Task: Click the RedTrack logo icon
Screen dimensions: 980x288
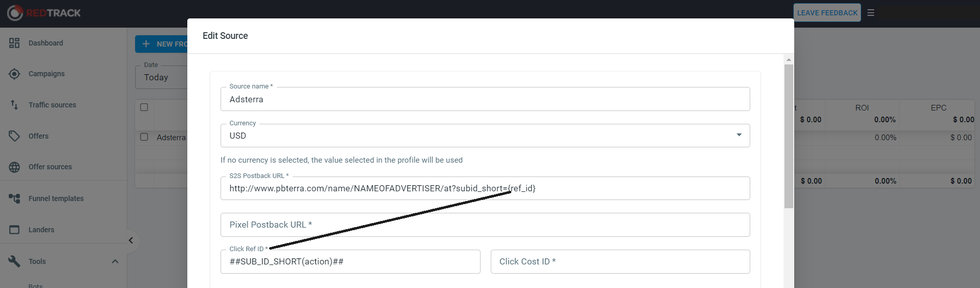Action: coord(15,13)
